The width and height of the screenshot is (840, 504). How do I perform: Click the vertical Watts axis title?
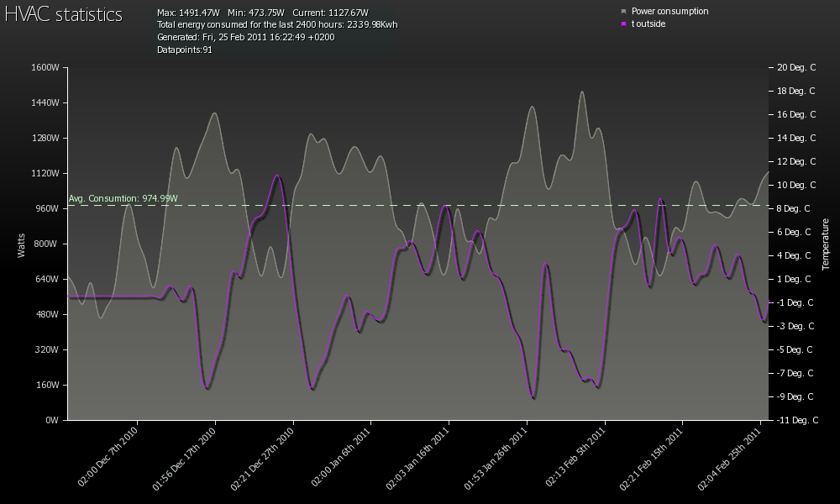click(x=22, y=244)
